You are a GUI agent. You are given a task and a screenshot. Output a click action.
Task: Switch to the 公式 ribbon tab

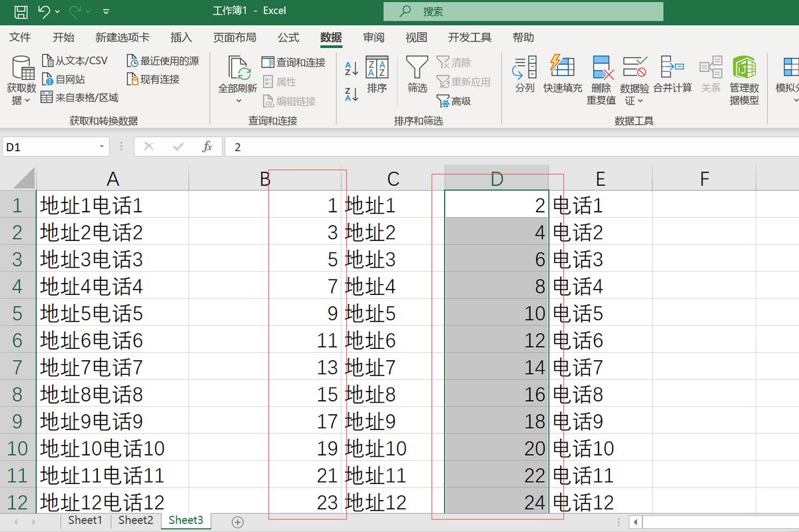tap(288, 38)
